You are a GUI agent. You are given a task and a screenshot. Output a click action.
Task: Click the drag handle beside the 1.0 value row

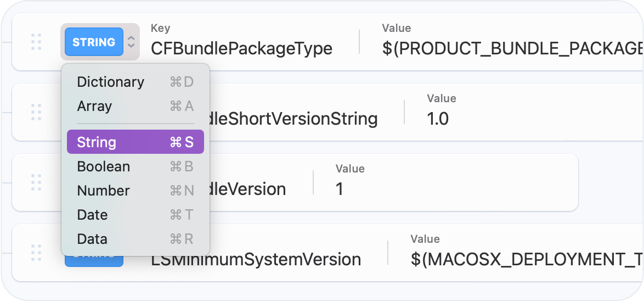[36, 112]
